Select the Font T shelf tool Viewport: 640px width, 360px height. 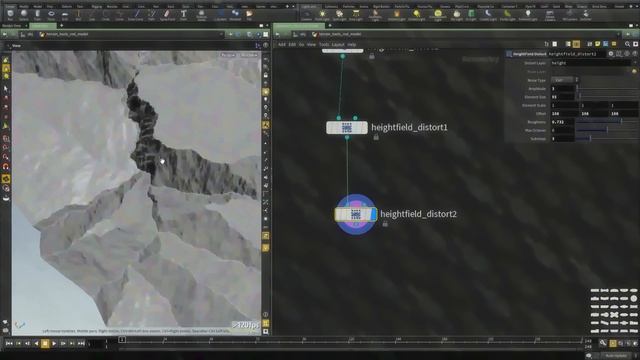point(184,15)
